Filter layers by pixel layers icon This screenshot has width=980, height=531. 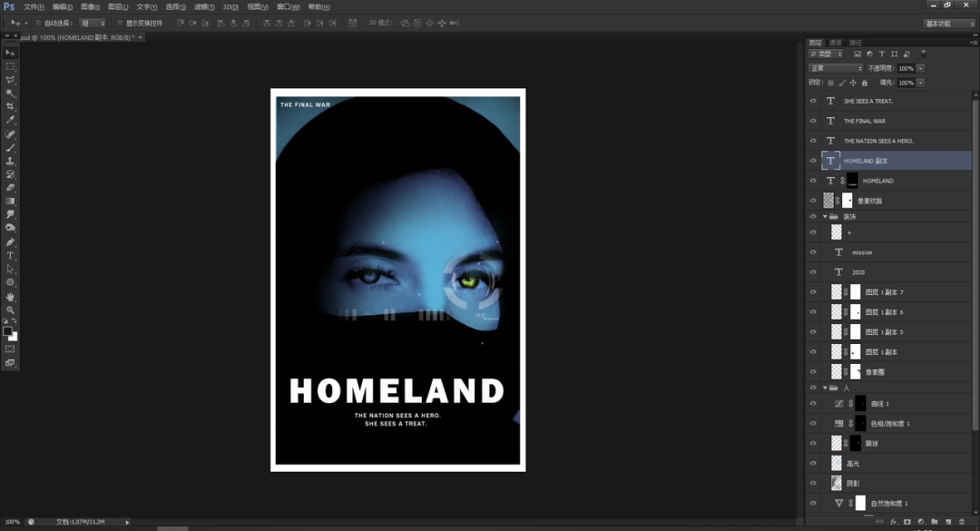857,54
